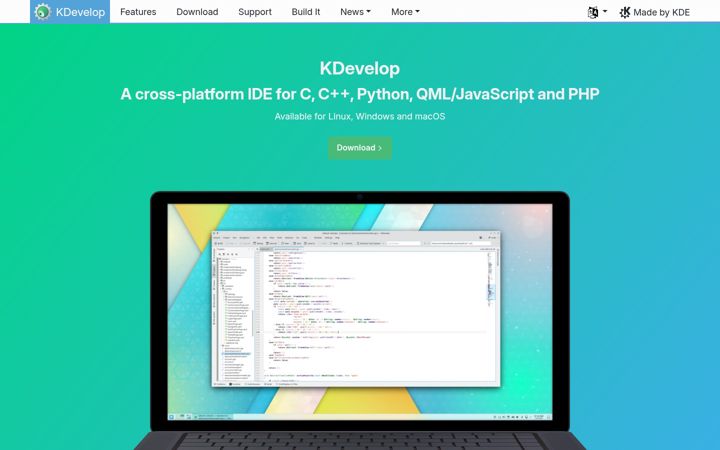
Task: Click the KDevelop laptop screenshot image
Action: [x=360, y=321]
